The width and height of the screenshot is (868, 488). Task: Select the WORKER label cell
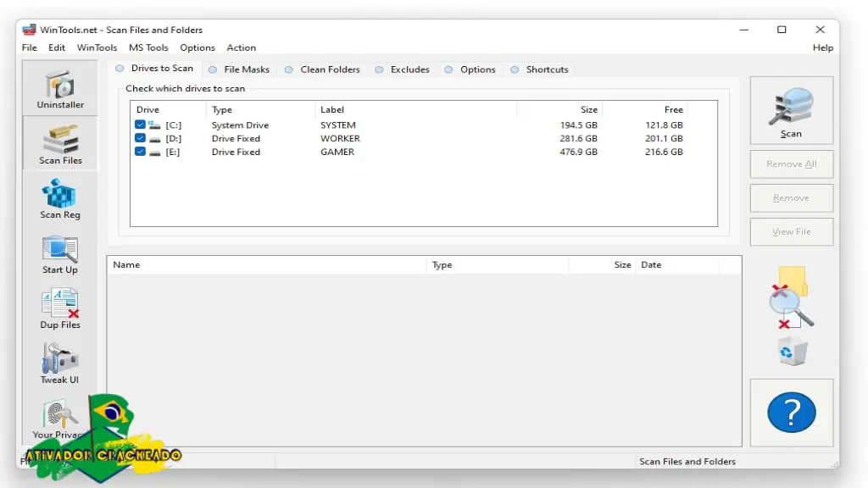tap(340, 138)
